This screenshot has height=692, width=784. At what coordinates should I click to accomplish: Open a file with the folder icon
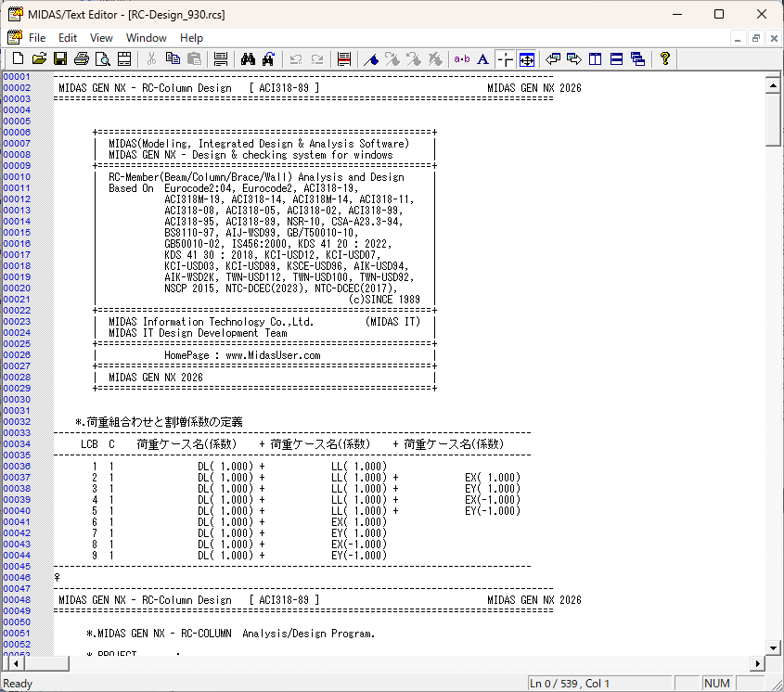tap(39, 59)
